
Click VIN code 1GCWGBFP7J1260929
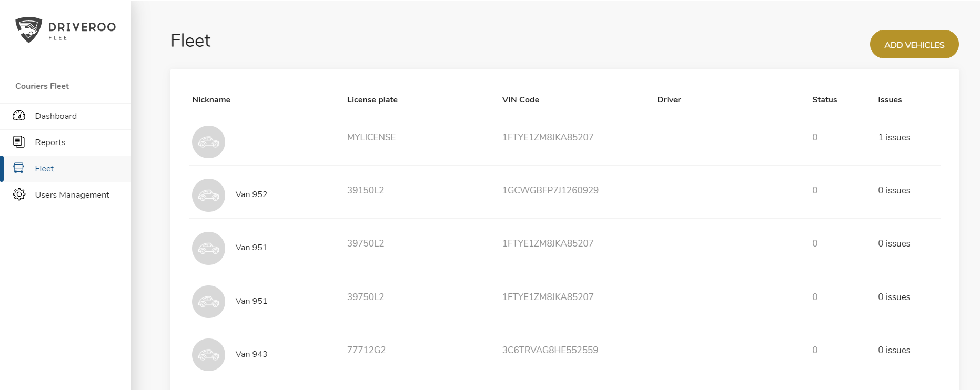pos(550,190)
